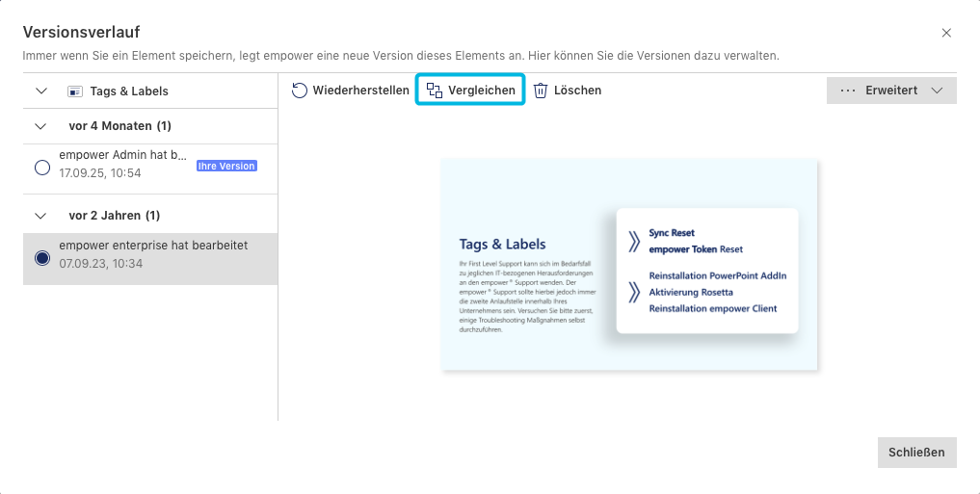
Task: Close the Versionsverlauf dialog with the X
Action: (946, 33)
